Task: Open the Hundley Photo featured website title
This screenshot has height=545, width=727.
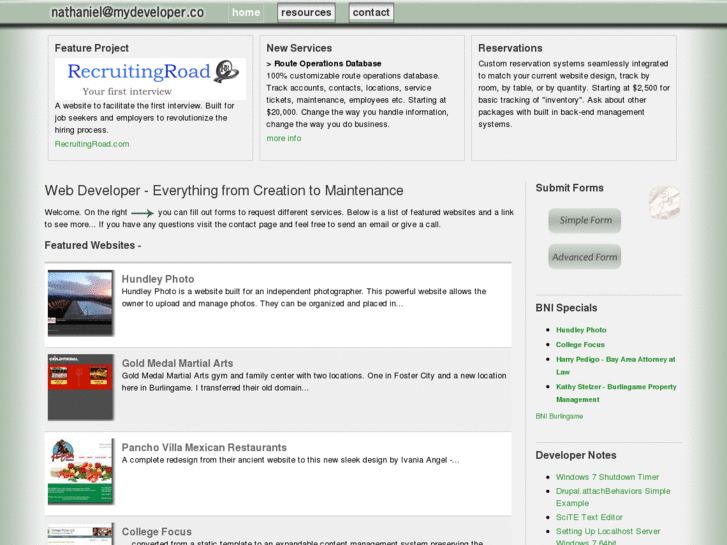Action: pos(158,279)
